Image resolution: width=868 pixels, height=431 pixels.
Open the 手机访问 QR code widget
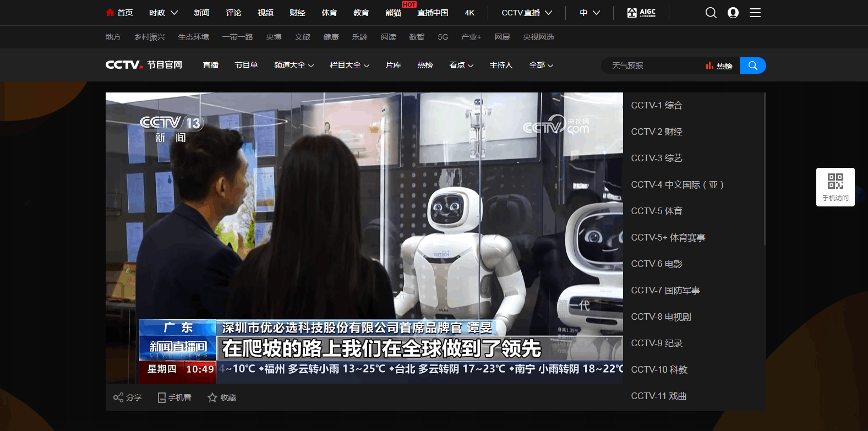point(836,187)
